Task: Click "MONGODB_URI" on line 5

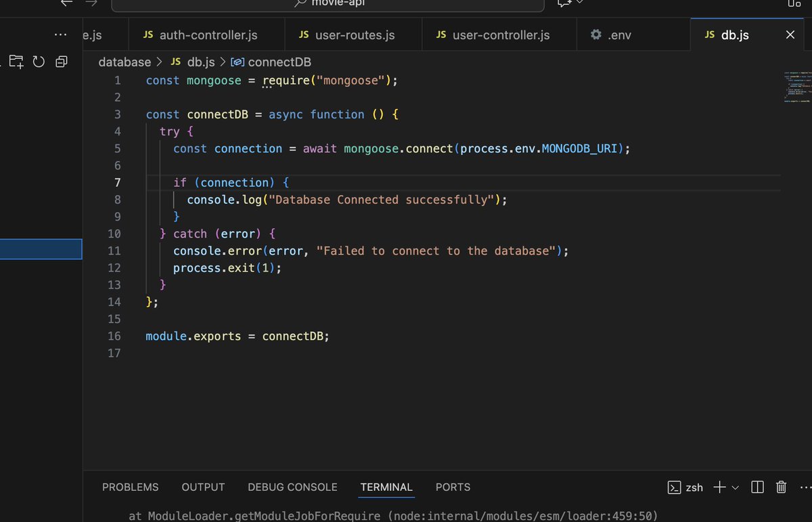Action: click(580, 148)
